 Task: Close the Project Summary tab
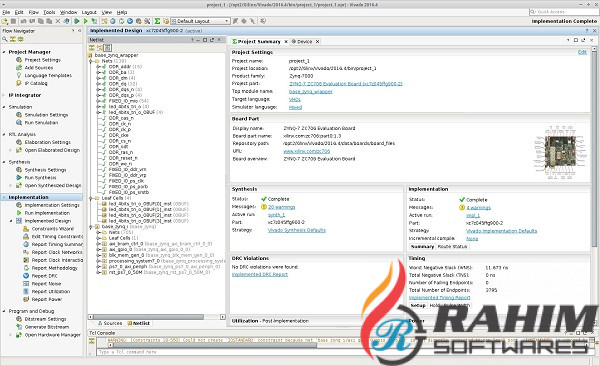tap(285, 41)
